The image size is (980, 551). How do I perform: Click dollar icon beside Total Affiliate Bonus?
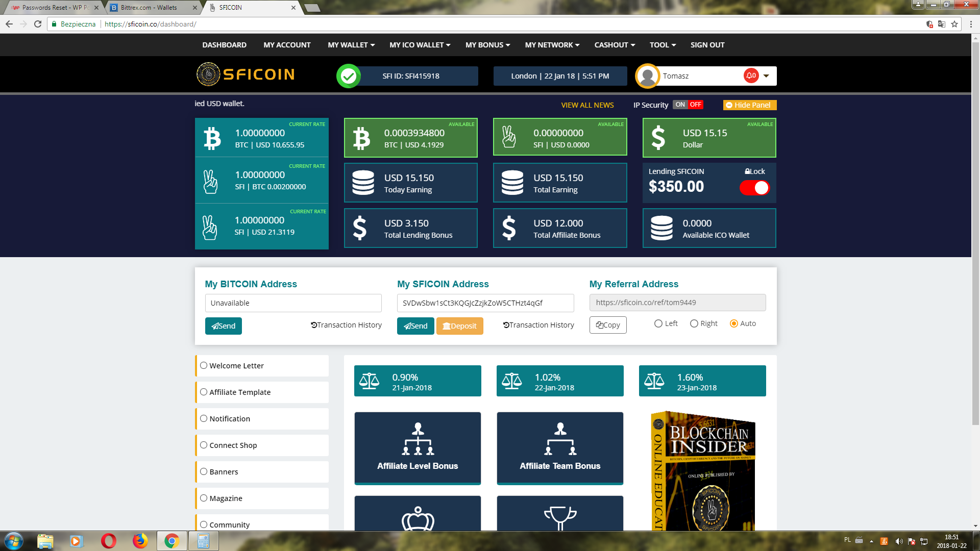click(509, 228)
